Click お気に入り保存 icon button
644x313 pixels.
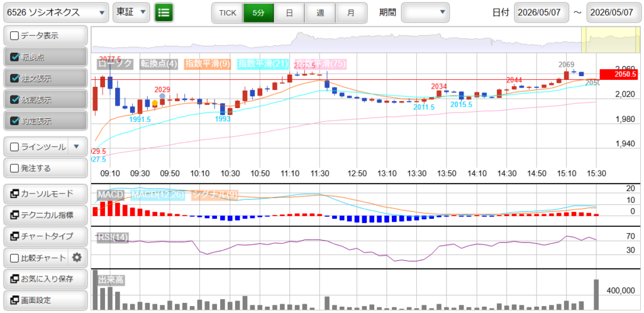click(45, 279)
